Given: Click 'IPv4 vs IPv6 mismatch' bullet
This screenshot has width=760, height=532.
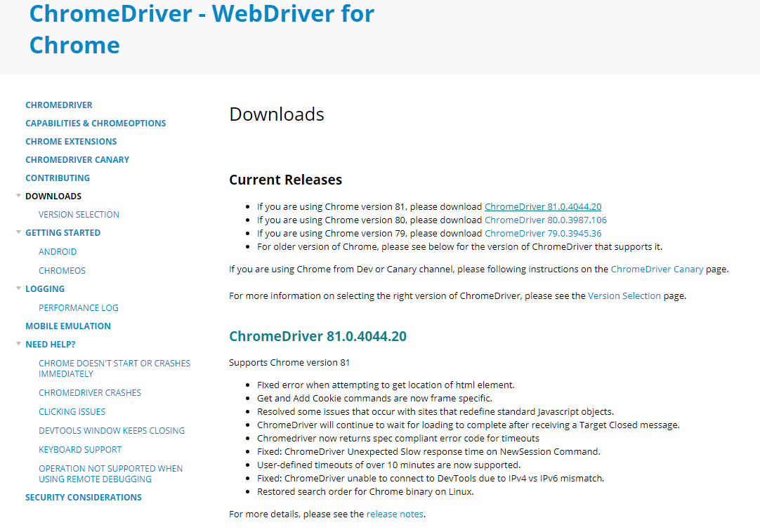Looking at the screenshot, I should [431, 478].
